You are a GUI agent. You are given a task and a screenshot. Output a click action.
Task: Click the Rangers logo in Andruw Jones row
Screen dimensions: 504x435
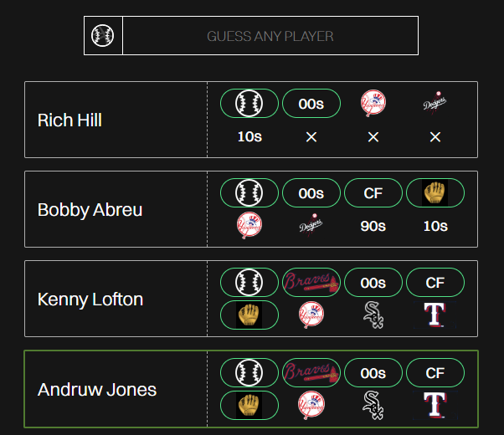[435, 405]
